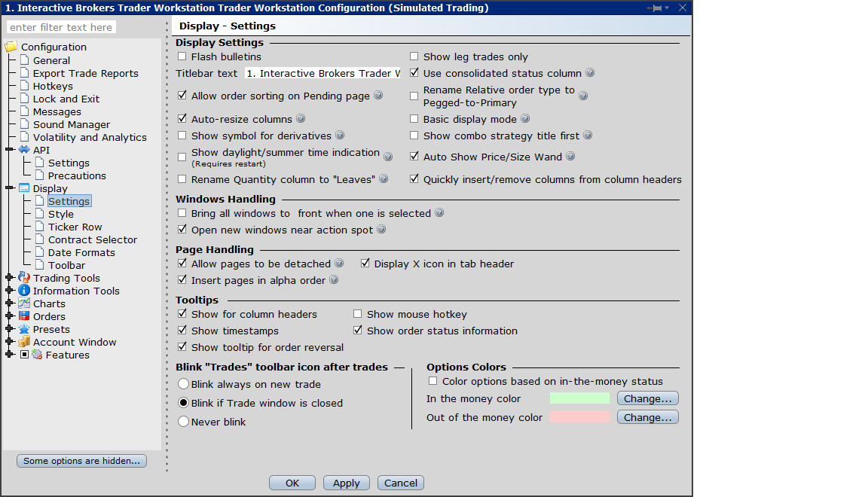Click Change button for In the money color

pyautogui.click(x=648, y=398)
